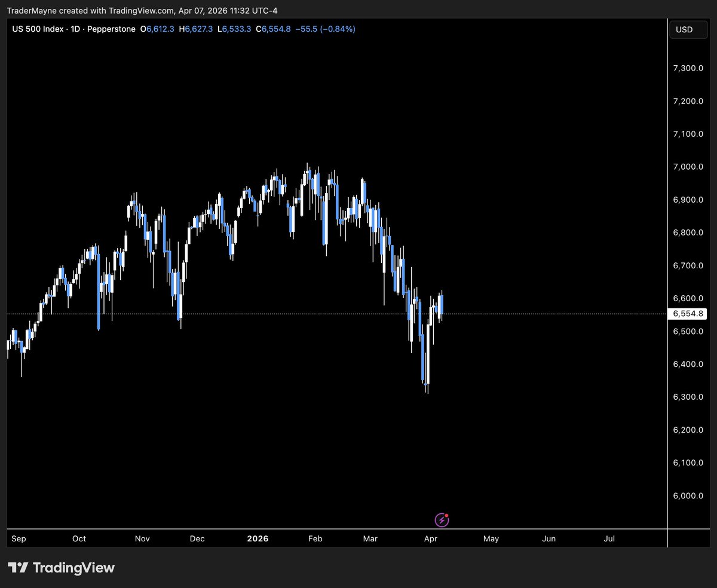The width and height of the screenshot is (717, 588).
Task: Click the 6,500.0 price axis label
Action: pos(688,331)
